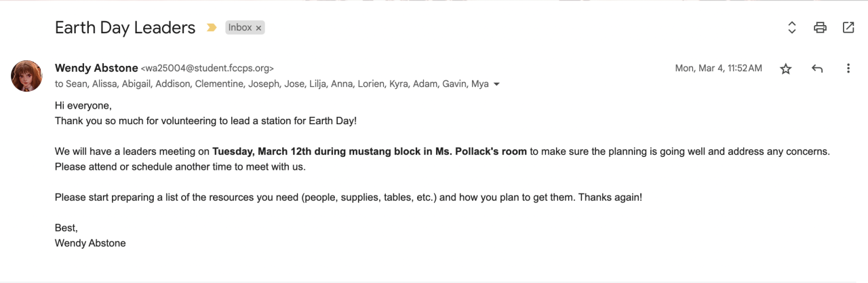Screen dimensions: 868x283
Task: Click the Inbox label chip
Action: click(x=240, y=28)
